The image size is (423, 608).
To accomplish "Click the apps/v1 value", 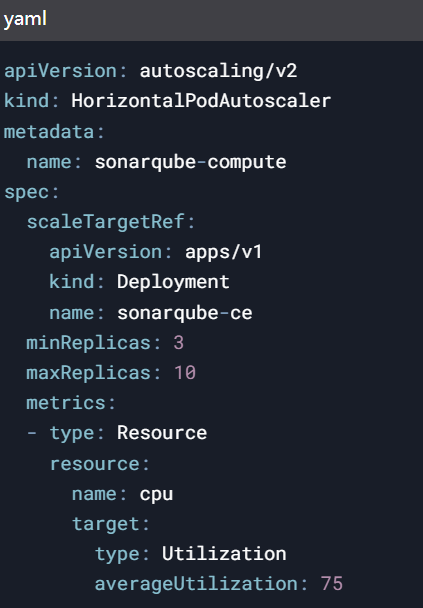I will click(224, 252).
